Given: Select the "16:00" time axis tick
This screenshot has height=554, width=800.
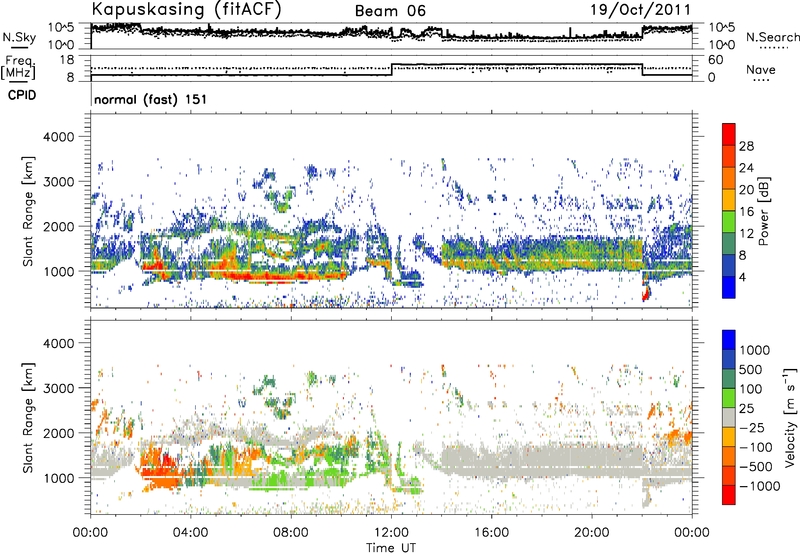Looking at the screenshot, I should point(491,533).
